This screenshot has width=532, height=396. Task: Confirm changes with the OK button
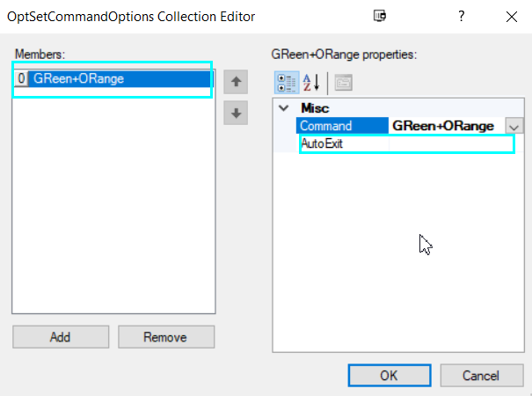click(388, 375)
